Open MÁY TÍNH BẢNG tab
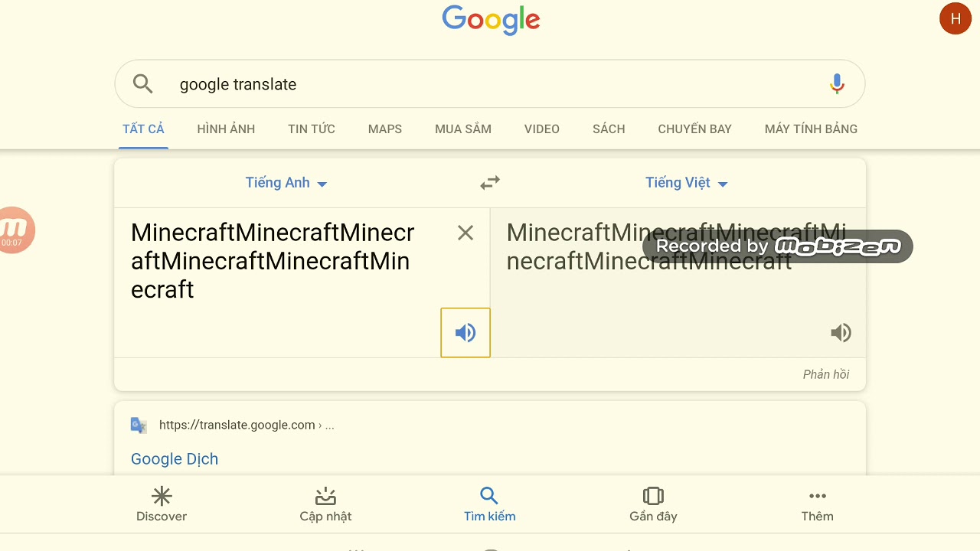The width and height of the screenshot is (980, 551). click(x=811, y=129)
